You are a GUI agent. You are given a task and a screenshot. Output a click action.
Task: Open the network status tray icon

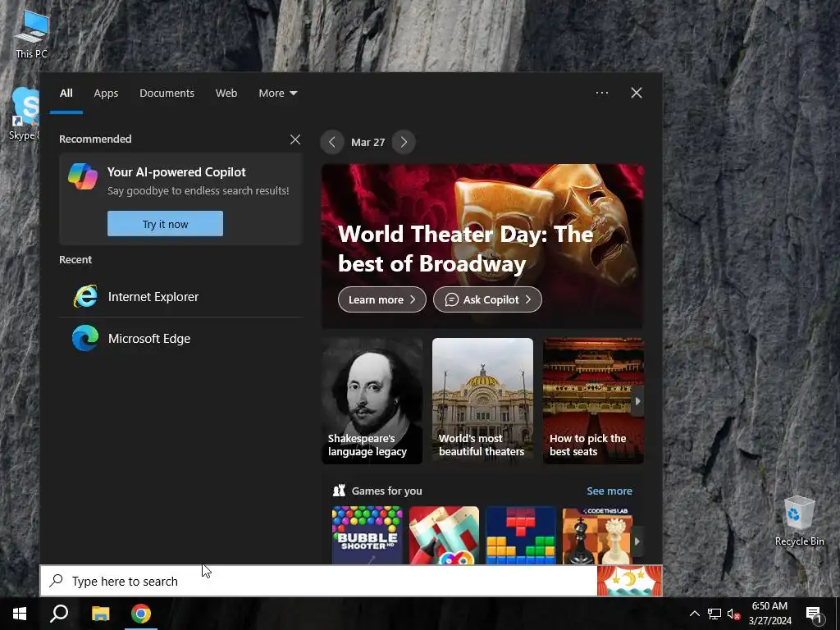pos(714,614)
